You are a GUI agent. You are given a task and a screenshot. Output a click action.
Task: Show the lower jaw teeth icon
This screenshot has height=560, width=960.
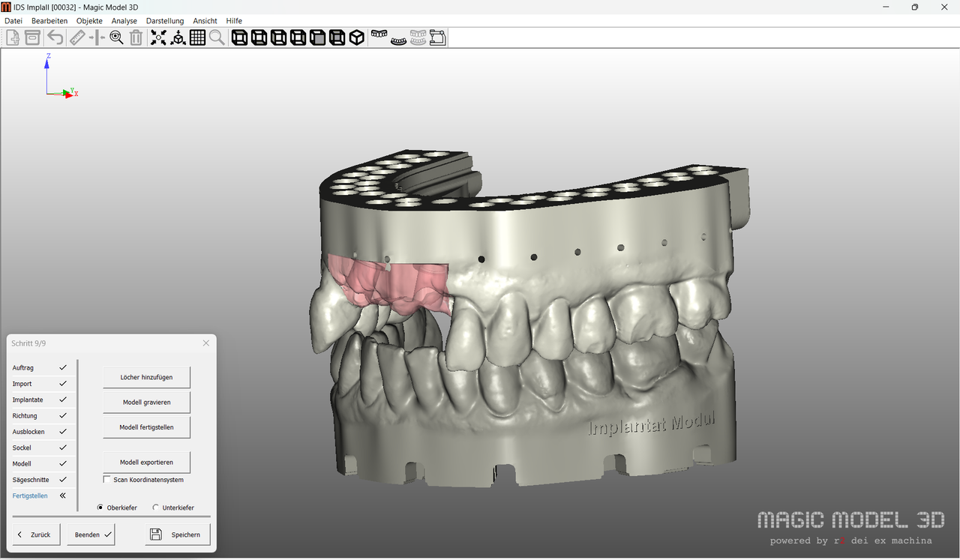[398, 40]
